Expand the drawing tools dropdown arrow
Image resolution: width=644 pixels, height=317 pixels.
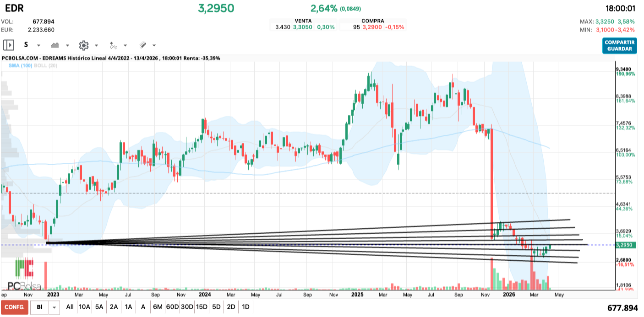[154, 46]
